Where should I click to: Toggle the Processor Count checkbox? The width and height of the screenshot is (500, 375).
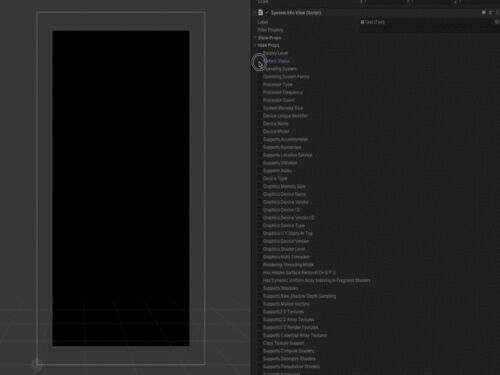coord(260,100)
